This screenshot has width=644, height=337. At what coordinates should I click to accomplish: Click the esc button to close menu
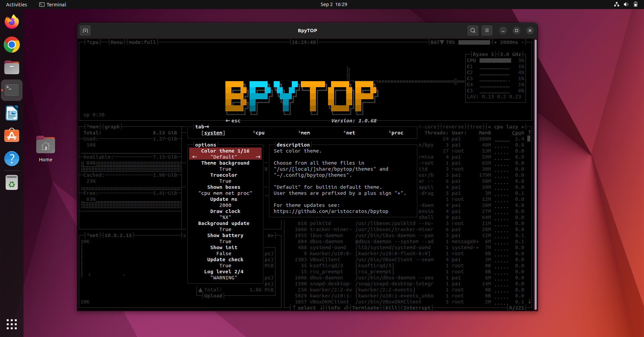pos(233,121)
